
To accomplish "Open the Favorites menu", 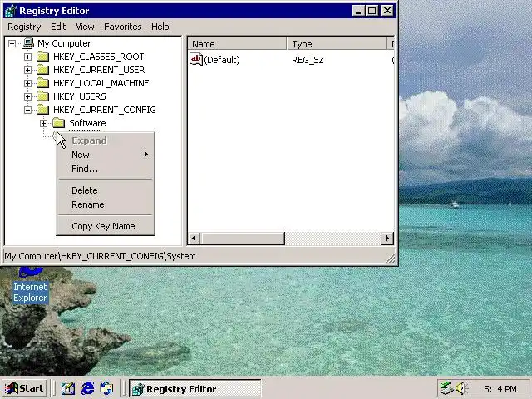I will tap(123, 27).
